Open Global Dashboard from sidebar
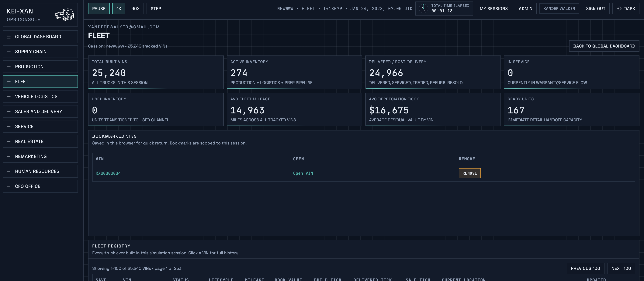The width and height of the screenshot is (644, 281). [40, 37]
